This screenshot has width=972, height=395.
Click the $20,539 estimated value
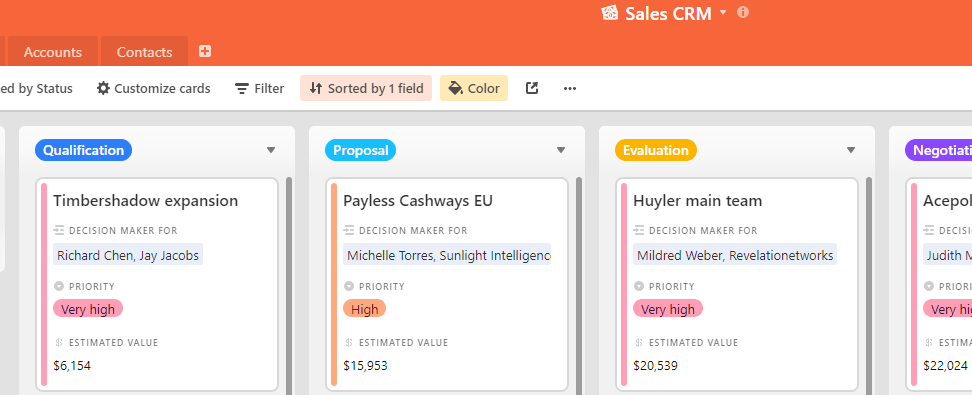655,366
